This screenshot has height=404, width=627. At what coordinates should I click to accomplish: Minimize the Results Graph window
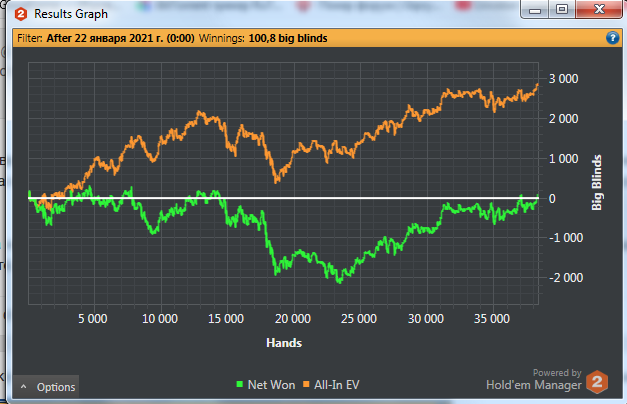(535, 10)
